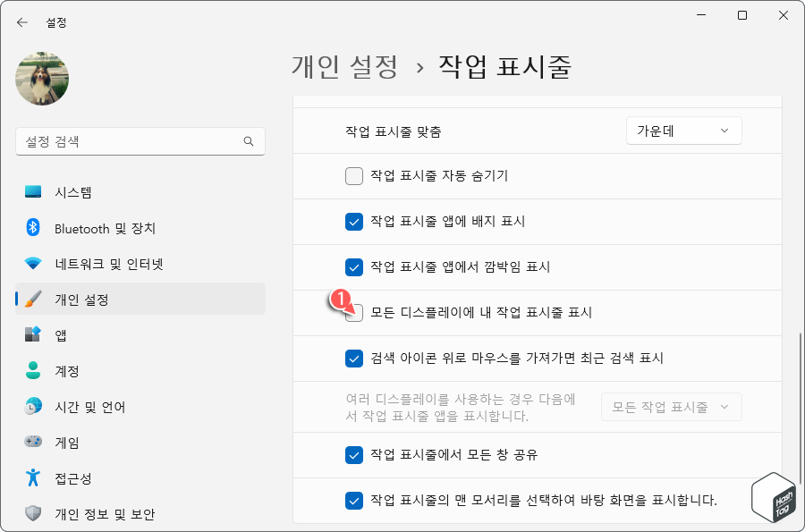805x532 pixels.
Task: Uncheck 작업 표시줄에서 모든 창 공유
Action: pyautogui.click(x=353, y=455)
